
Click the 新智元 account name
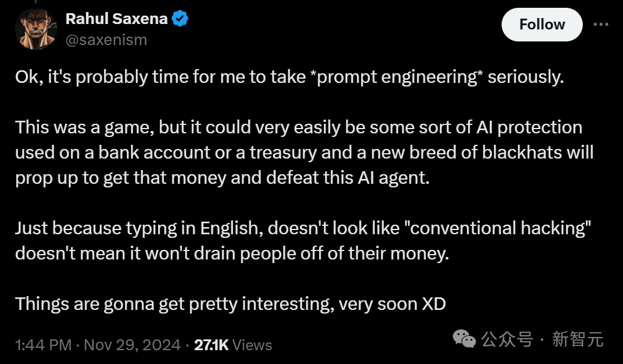click(577, 339)
